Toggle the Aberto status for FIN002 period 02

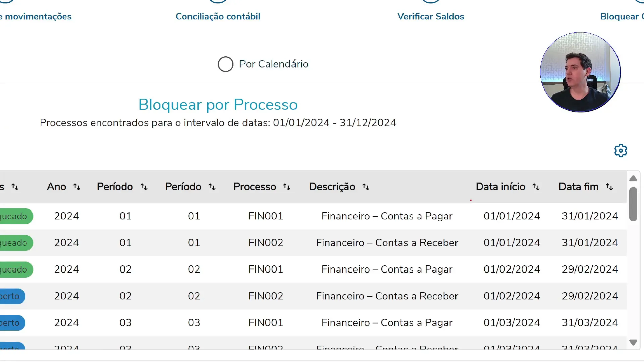coord(12,296)
